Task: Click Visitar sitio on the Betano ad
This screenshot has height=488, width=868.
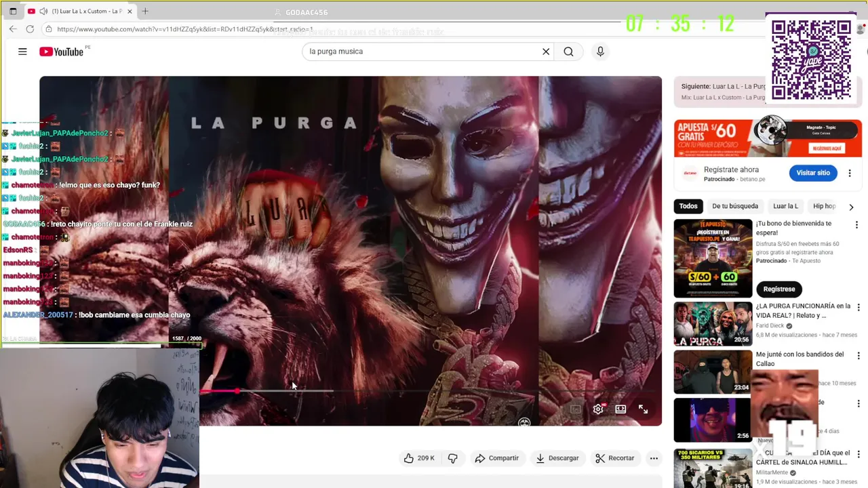Action: click(x=813, y=173)
